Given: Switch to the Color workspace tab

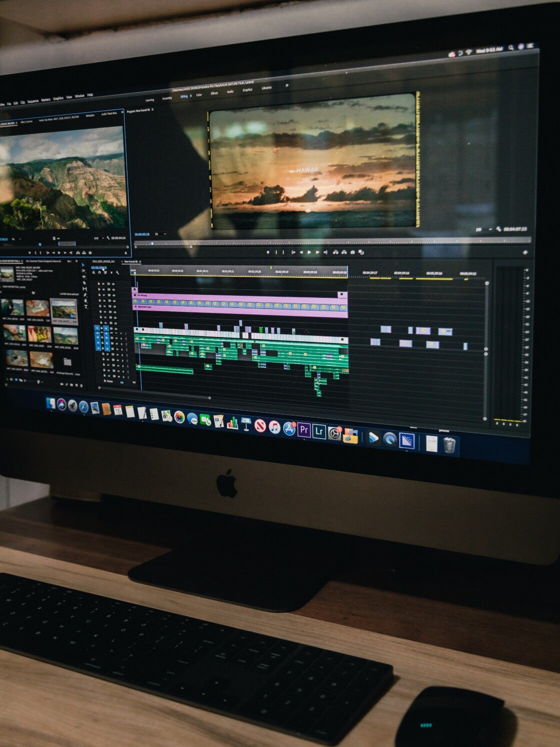Looking at the screenshot, I should click(x=199, y=94).
